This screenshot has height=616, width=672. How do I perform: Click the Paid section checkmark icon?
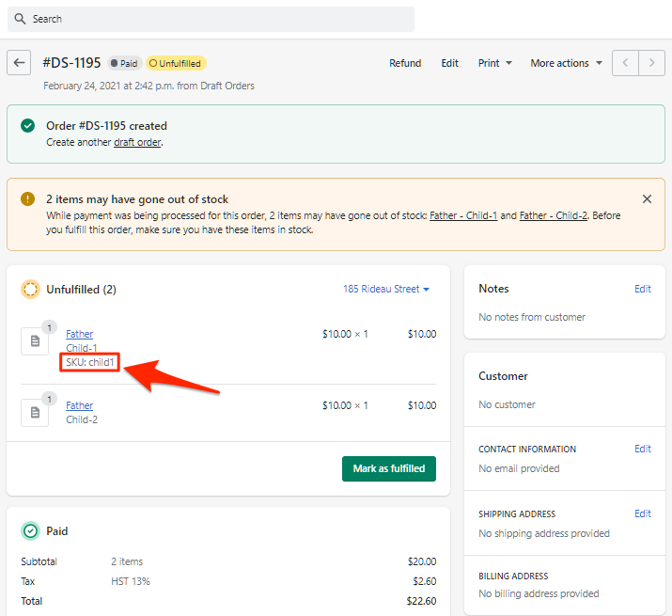click(x=30, y=531)
